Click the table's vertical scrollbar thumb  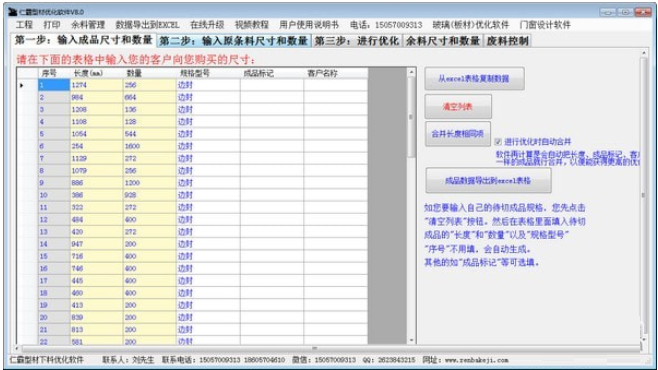click(411, 117)
